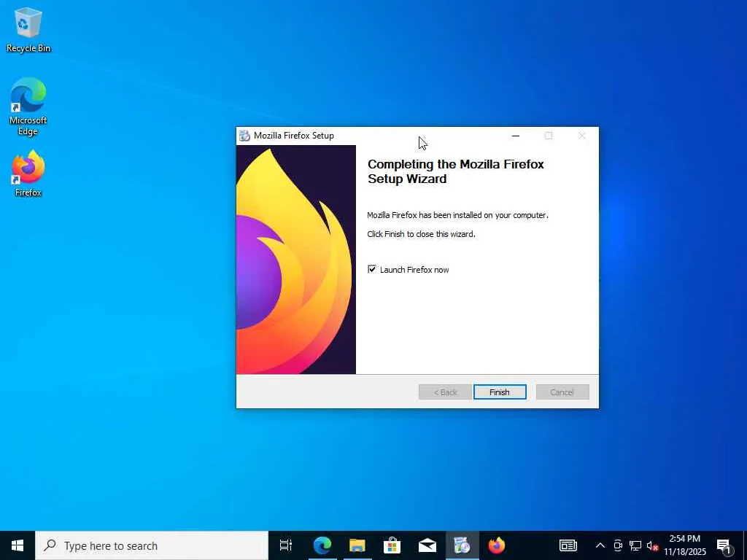The image size is (747, 560).
Task: Launch Microsoft Edge from the taskbar
Action: (x=322, y=545)
